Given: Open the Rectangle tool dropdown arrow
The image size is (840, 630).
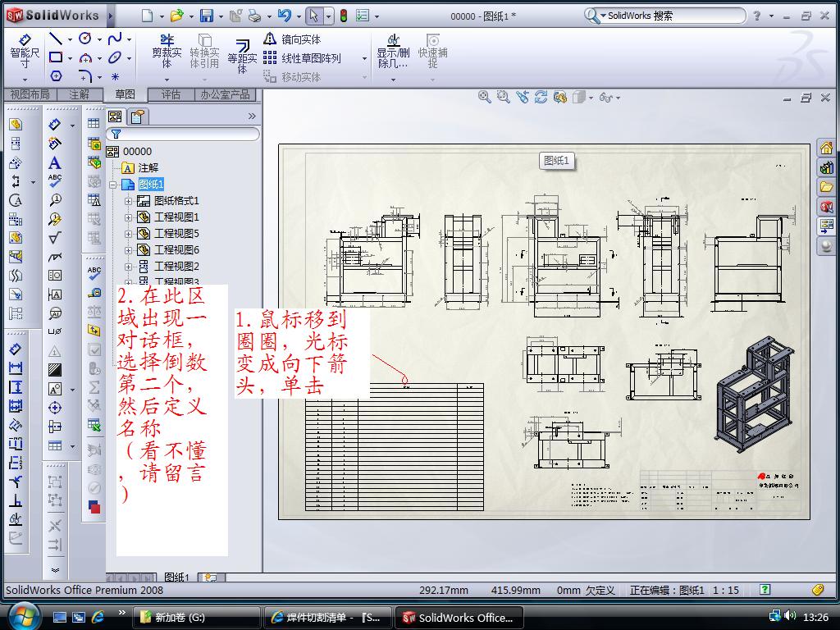Looking at the screenshot, I should click(x=70, y=58).
